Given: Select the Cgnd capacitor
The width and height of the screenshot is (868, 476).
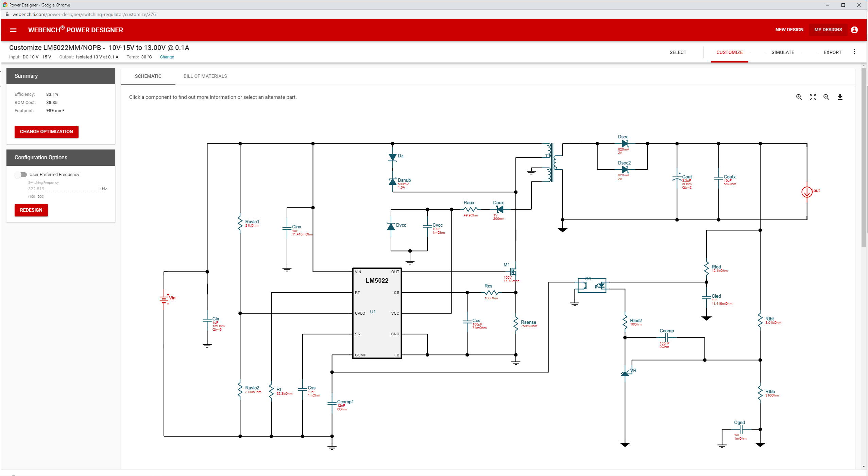Looking at the screenshot, I should pos(741,429).
